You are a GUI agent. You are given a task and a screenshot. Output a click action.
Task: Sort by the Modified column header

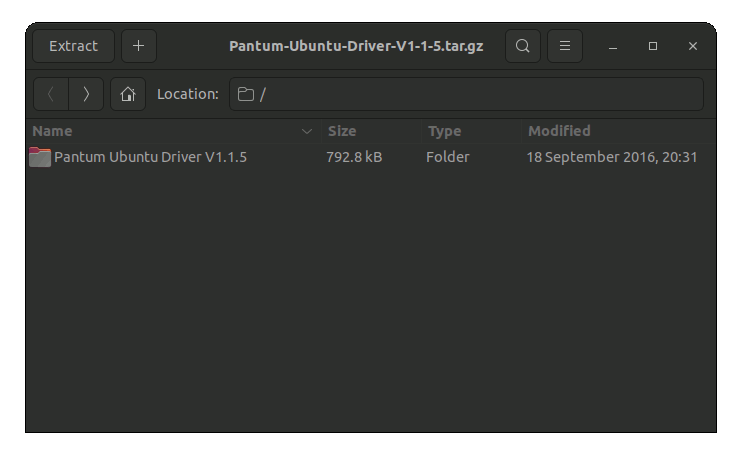click(618, 131)
